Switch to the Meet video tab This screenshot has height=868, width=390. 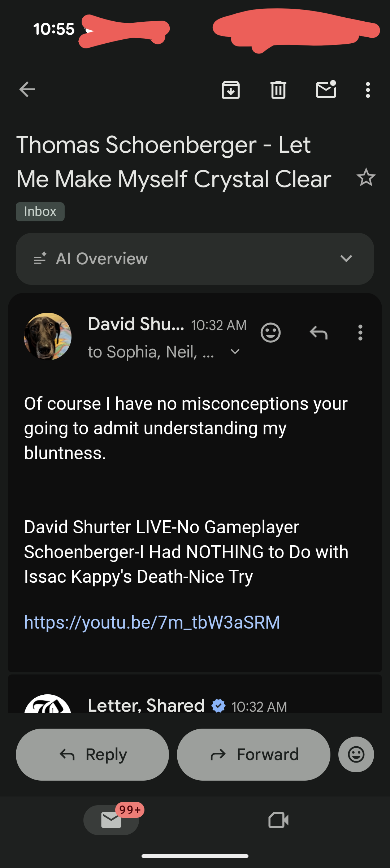[x=278, y=820]
